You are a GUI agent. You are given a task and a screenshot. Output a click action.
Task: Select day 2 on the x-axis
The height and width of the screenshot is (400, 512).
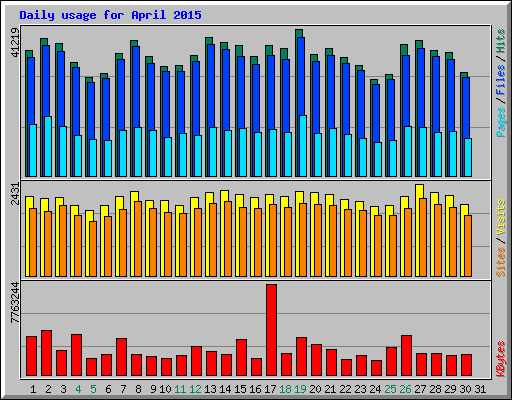tap(48, 389)
